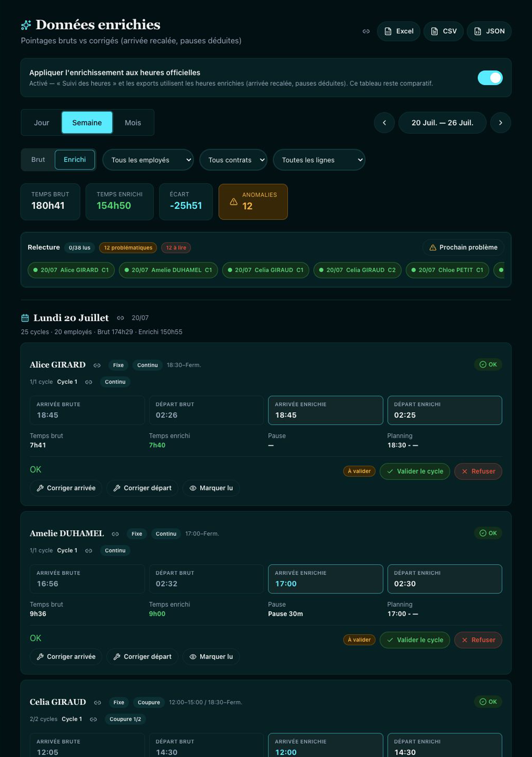Open the 20/07 Alice GIRARD C1 chip
This screenshot has height=757, width=532.
coord(71,270)
